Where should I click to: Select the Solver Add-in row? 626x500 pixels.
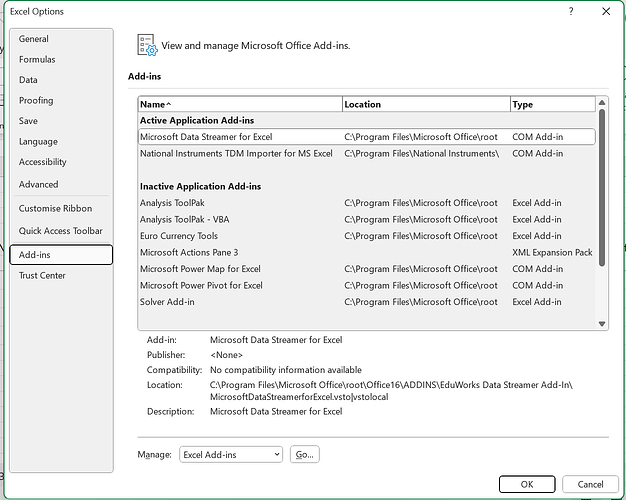(x=366, y=302)
